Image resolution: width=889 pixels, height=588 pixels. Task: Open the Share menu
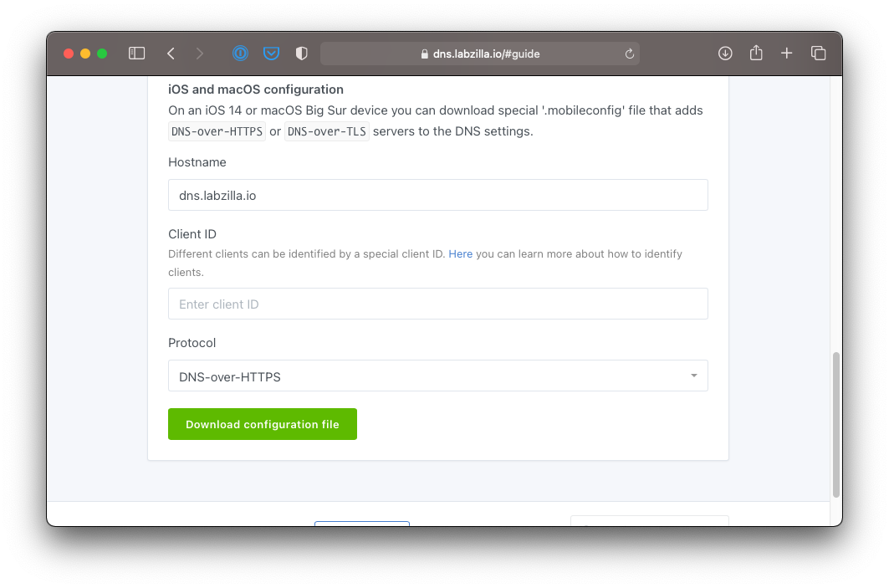pos(756,54)
